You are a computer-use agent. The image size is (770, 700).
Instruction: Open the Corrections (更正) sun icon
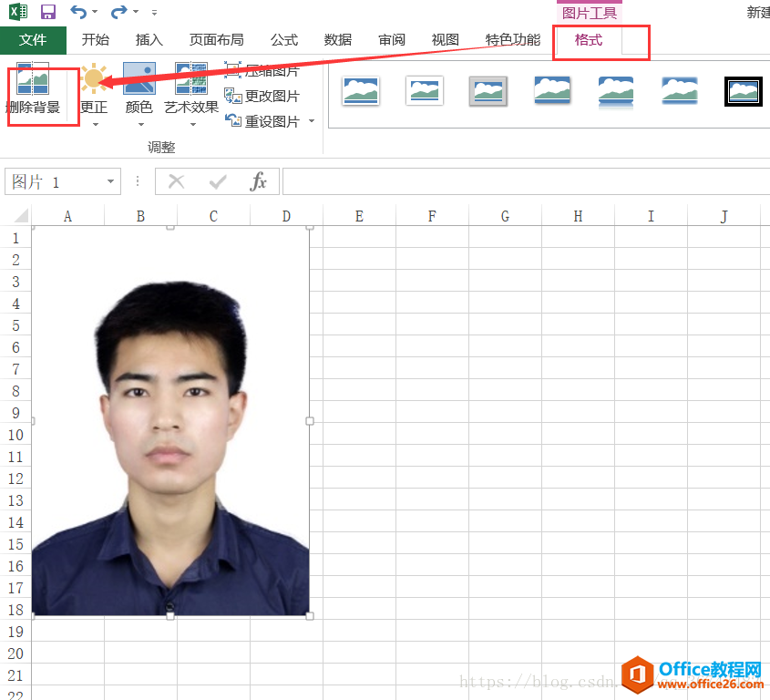coord(93,77)
